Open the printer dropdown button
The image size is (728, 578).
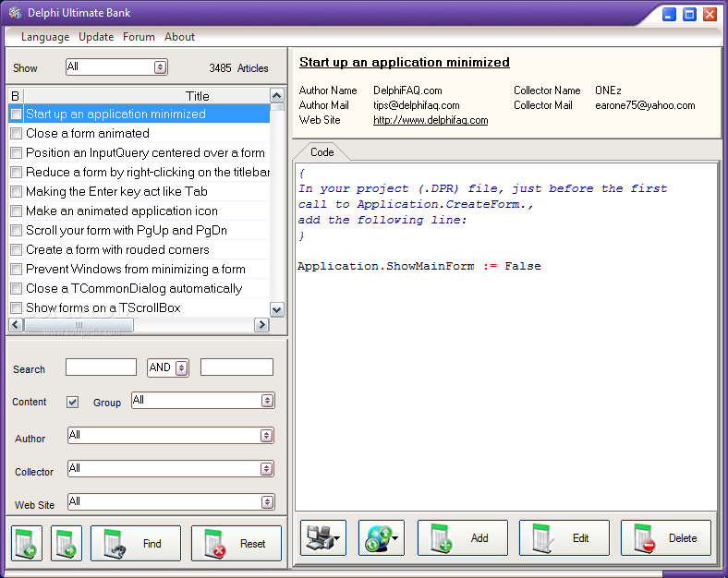coord(323,537)
